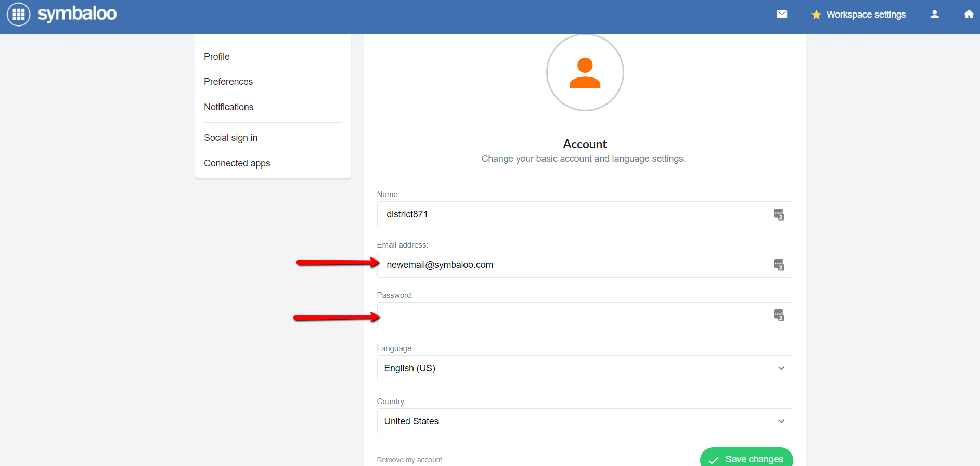Go home via the house icon
Screen dimensions: 980x466
(x=969, y=15)
